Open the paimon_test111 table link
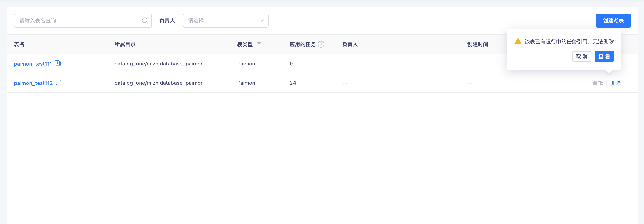The image size is (644, 224). click(x=33, y=64)
